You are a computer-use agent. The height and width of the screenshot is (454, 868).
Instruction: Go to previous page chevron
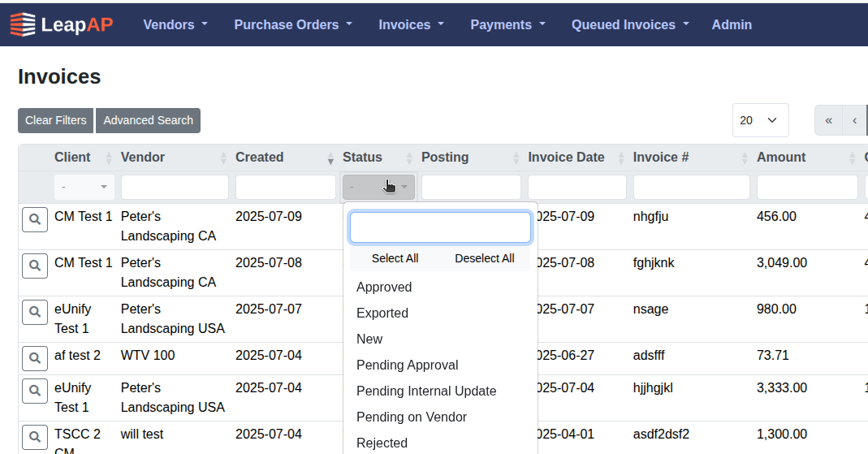[854, 120]
